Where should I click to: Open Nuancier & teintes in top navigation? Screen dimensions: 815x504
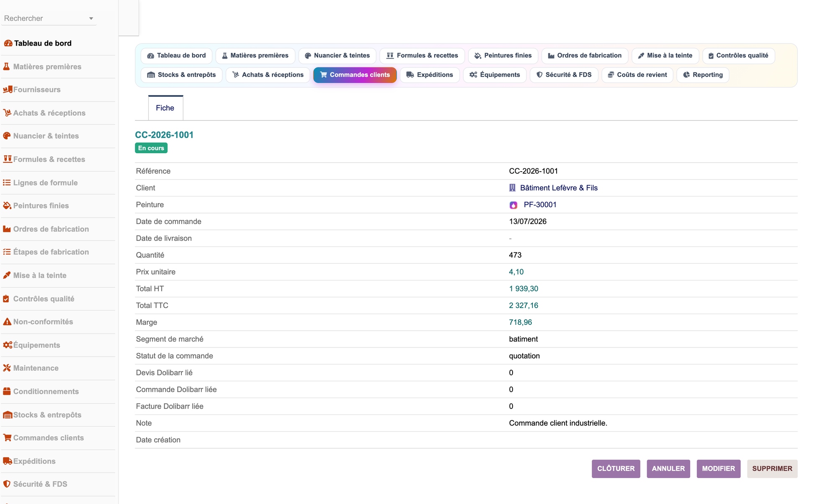[337, 56]
